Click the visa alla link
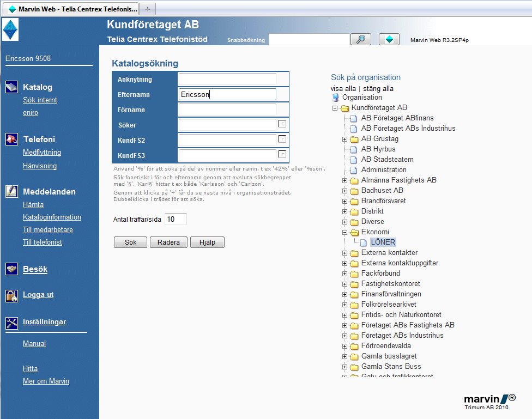This screenshot has width=532, height=419. tap(343, 89)
